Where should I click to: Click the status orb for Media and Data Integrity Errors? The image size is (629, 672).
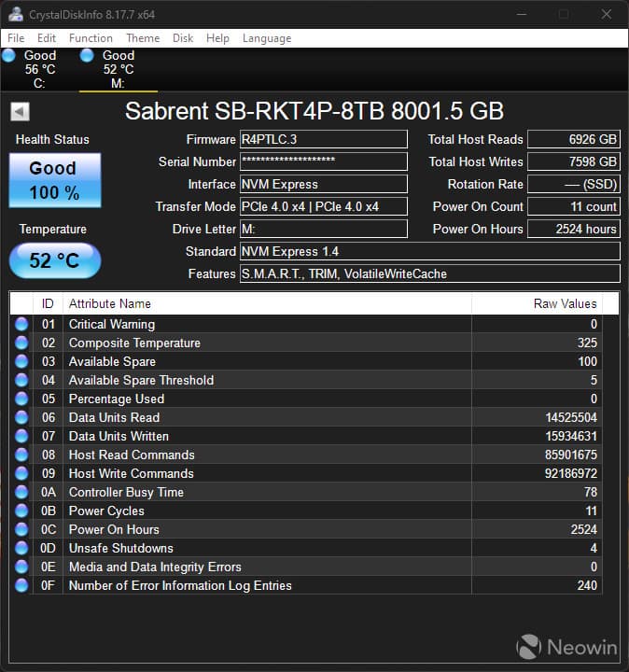tap(21, 567)
